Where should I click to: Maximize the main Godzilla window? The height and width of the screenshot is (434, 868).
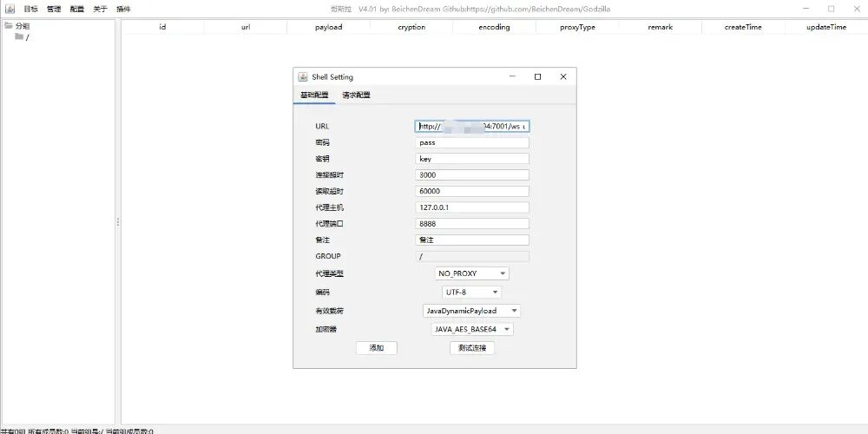pos(831,9)
